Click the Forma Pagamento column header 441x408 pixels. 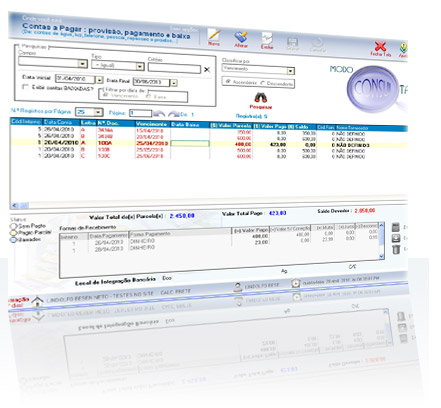click(180, 233)
